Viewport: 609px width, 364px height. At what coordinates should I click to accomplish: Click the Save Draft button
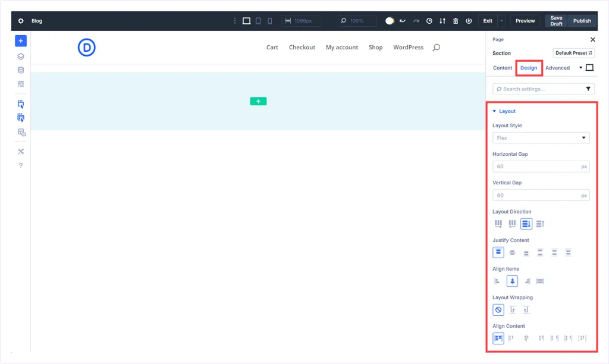click(x=555, y=20)
